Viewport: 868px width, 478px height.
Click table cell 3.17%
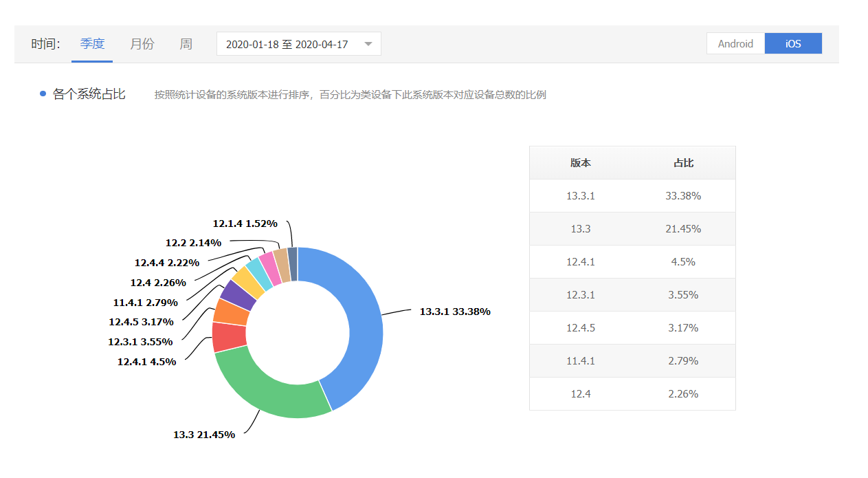click(x=683, y=328)
